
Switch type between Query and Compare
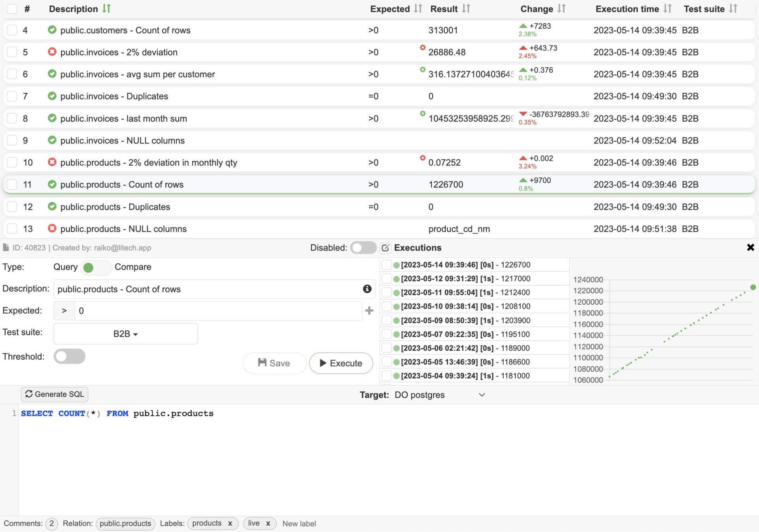96,268
